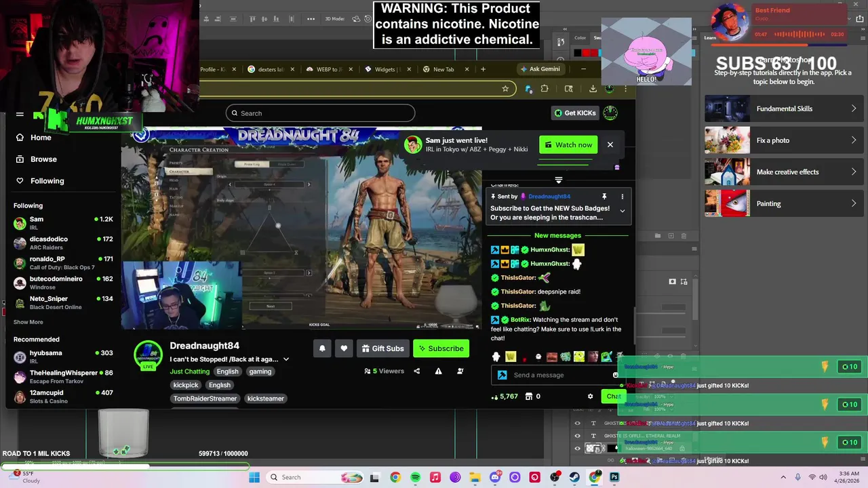Open Steam from the taskbar
Screen dimensions: 868x488
pyautogui.click(x=575, y=477)
